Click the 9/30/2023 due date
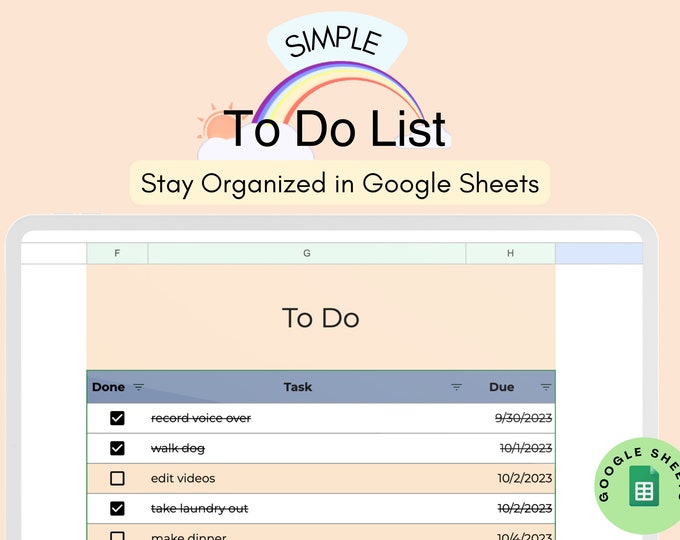The height and width of the screenshot is (540, 680). (523, 418)
